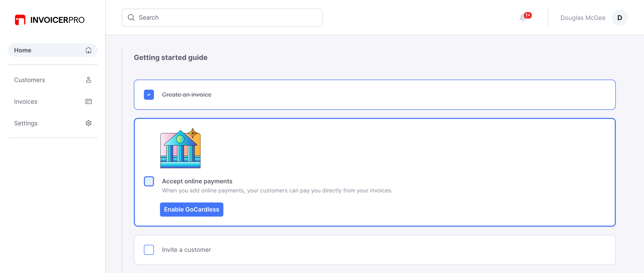This screenshot has height=273, width=644.
Task: Open the D user avatar
Action: (x=620, y=18)
